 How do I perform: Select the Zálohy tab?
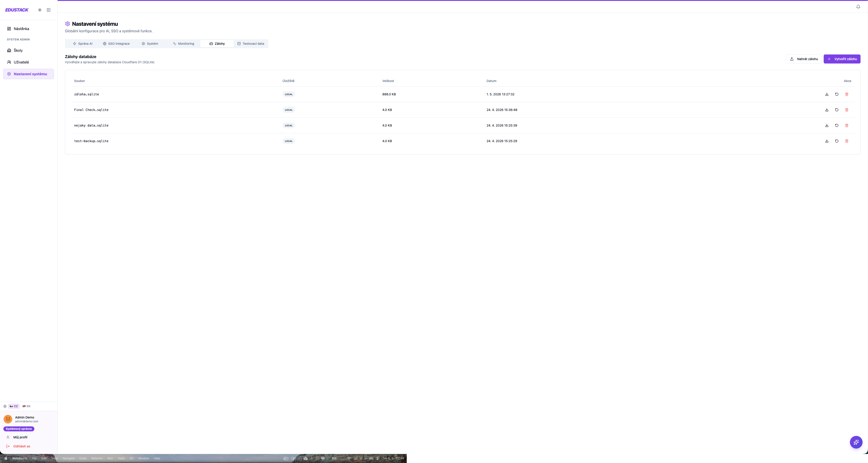coord(217,43)
